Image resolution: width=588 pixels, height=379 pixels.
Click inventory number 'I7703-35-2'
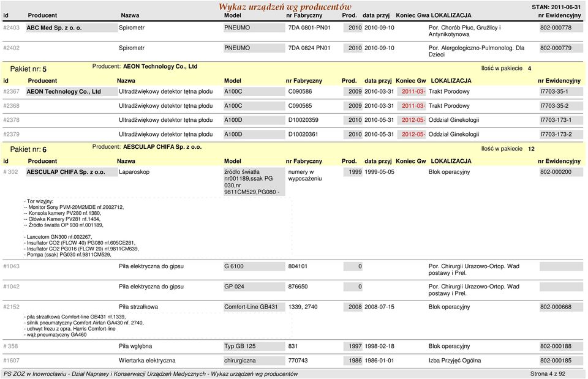click(561, 106)
